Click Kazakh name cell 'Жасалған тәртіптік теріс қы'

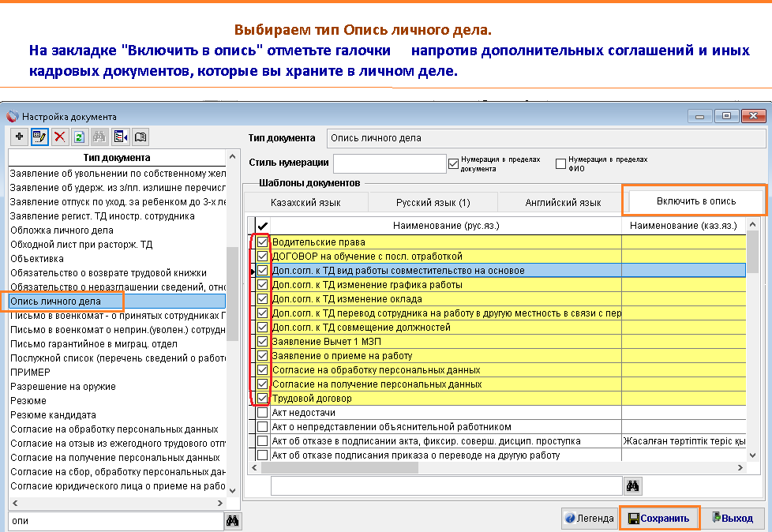coord(684,441)
